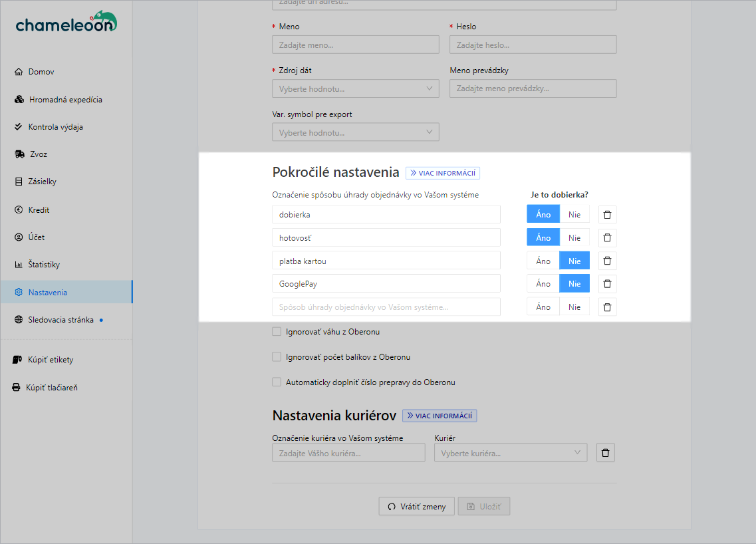This screenshot has width=756, height=544.
Task: Go to Zvoz truck menu item
Action: pyautogui.click(x=39, y=154)
